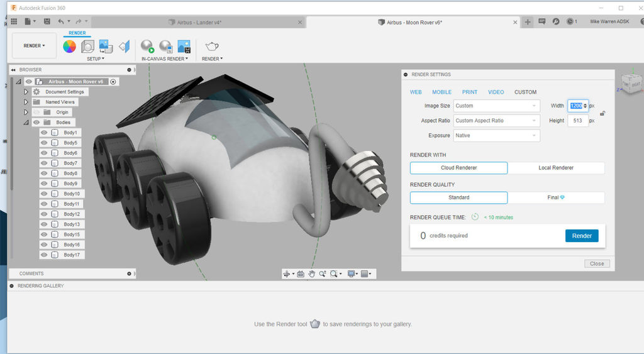
Task: Click the Undo arrow
Action: (x=61, y=21)
